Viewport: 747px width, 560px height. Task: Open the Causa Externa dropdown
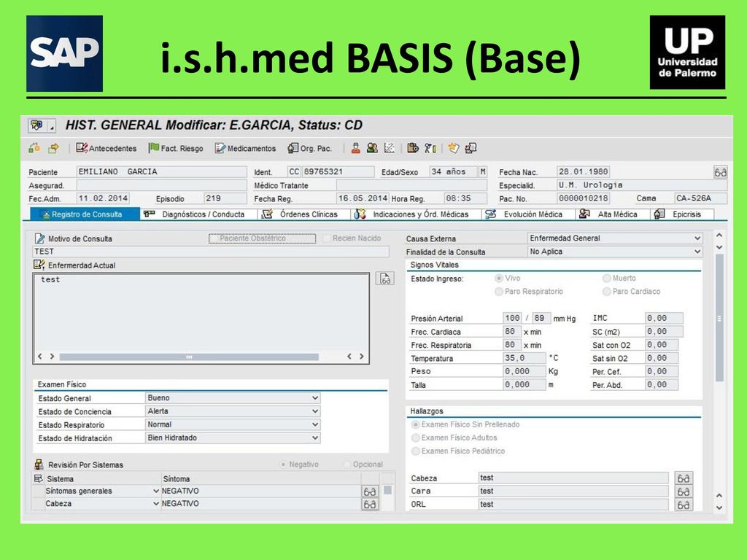click(614, 238)
